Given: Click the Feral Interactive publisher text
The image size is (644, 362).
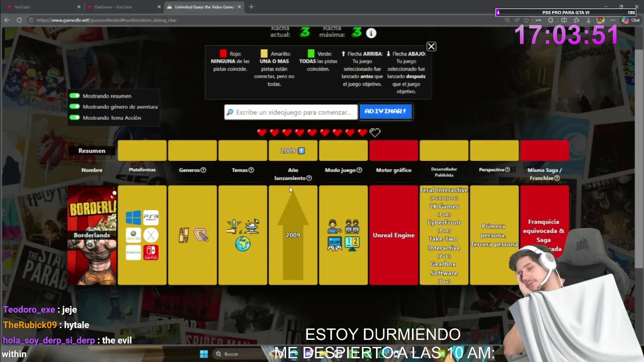Looking at the screenshot, I should pyautogui.click(x=444, y=190).
